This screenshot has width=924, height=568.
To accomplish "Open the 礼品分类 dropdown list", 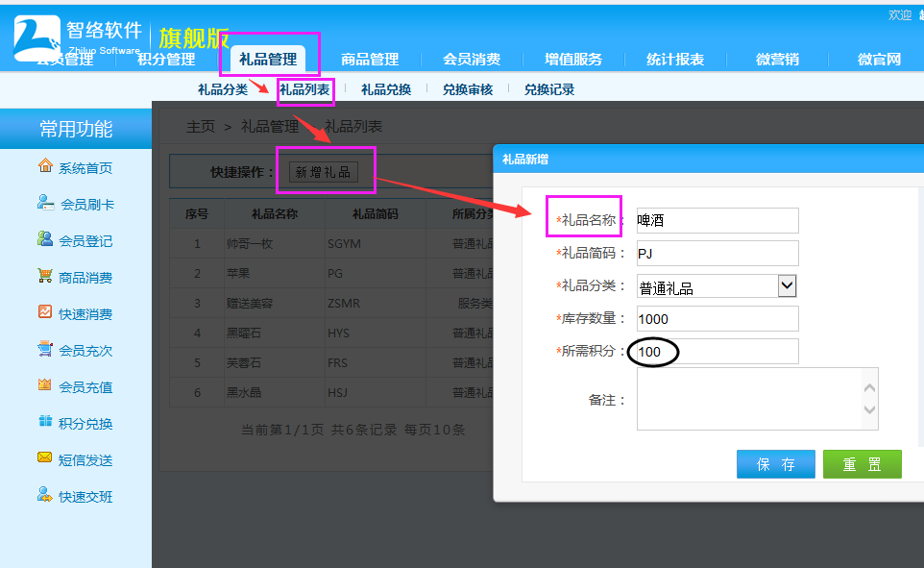I will click(787, 285).
